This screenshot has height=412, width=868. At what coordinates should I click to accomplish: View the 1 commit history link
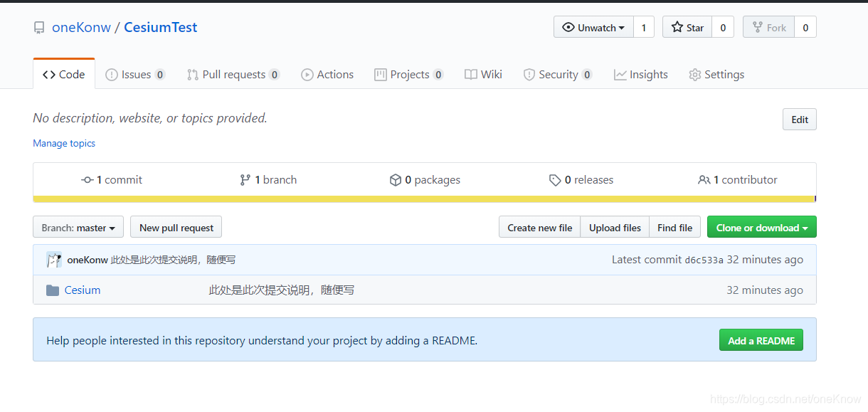112,180
